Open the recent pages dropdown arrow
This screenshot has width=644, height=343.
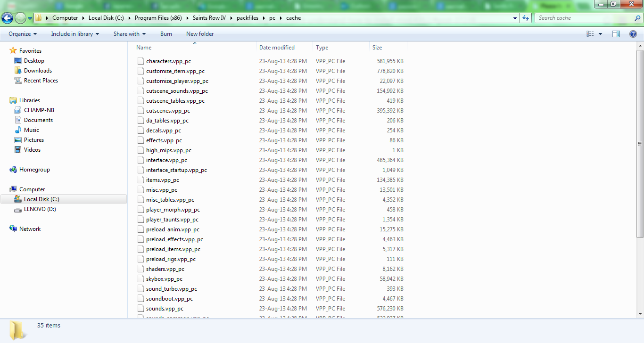pos(30,18)
